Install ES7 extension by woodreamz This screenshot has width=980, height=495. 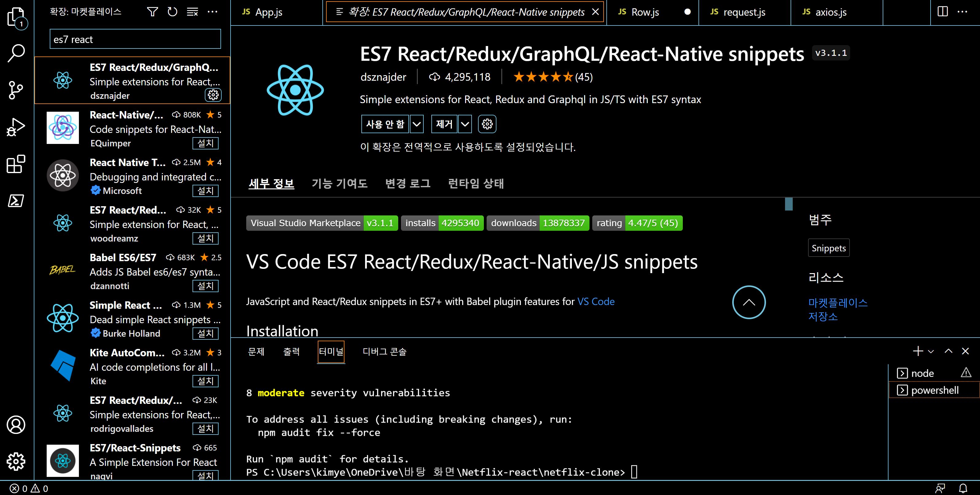point(205,238)
